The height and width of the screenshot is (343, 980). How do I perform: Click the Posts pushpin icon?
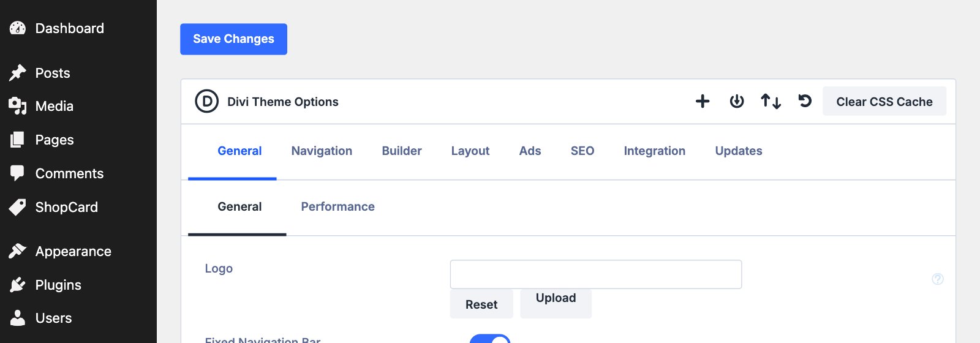pos(18,73)
